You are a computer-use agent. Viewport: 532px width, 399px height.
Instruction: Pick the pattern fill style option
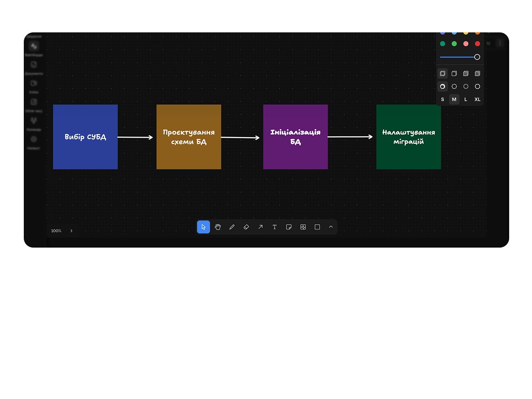click(477, 74)
